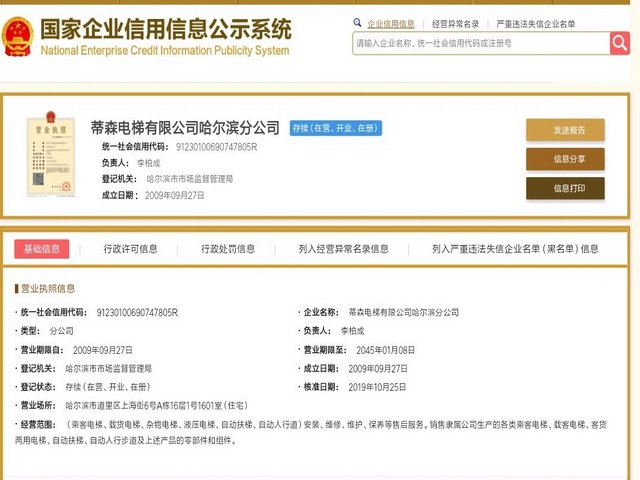
Task: Click the credit code in 营业执照信息 section
Action: 137,313
